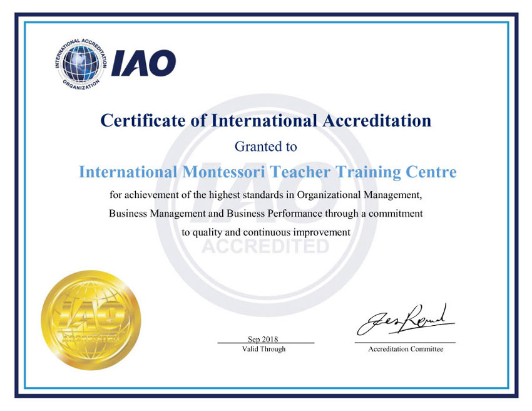Click the handwritten signature

(x=405, y=320)
